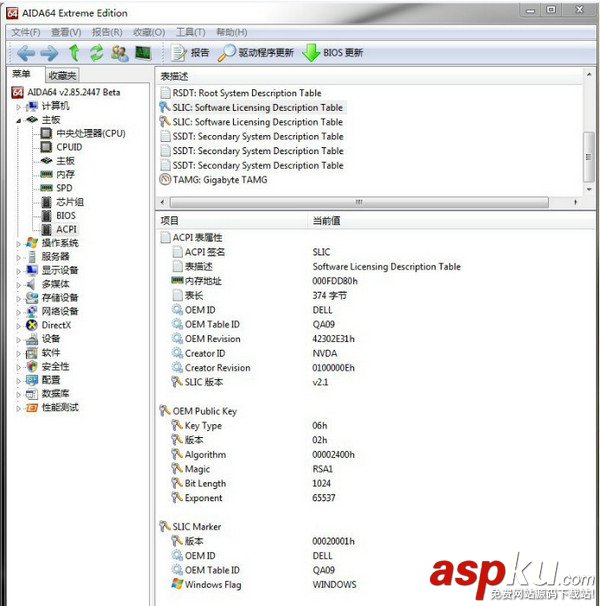This screenshot has width=600, height=606.
Task: Expand the 存储设备 tree node
Action: [x=18, y=299]
